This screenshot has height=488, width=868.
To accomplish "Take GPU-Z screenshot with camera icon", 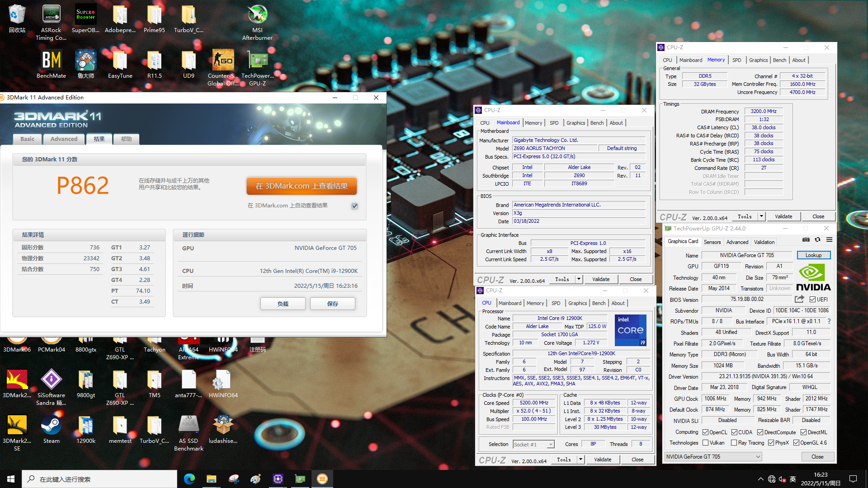I will (806, 239).
